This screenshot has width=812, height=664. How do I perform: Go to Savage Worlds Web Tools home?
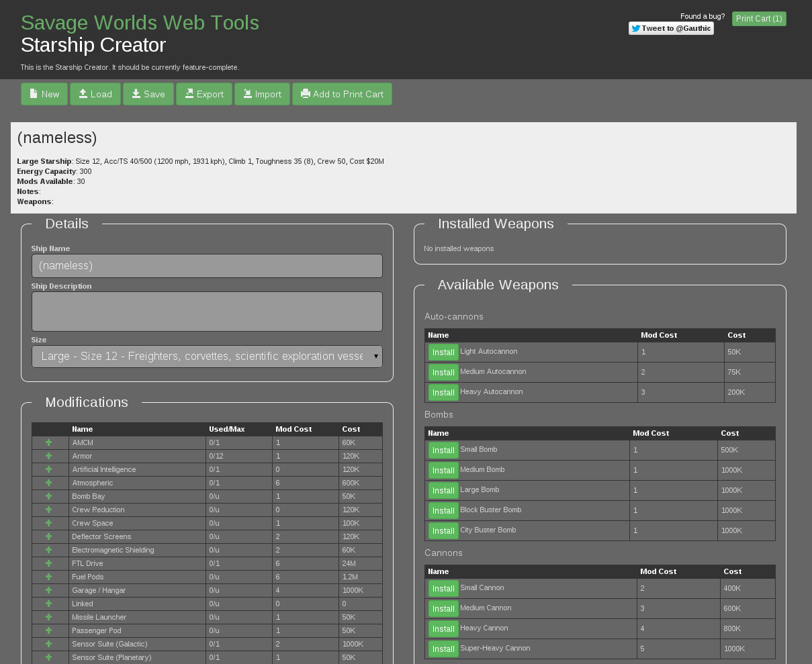pos(140,23)
